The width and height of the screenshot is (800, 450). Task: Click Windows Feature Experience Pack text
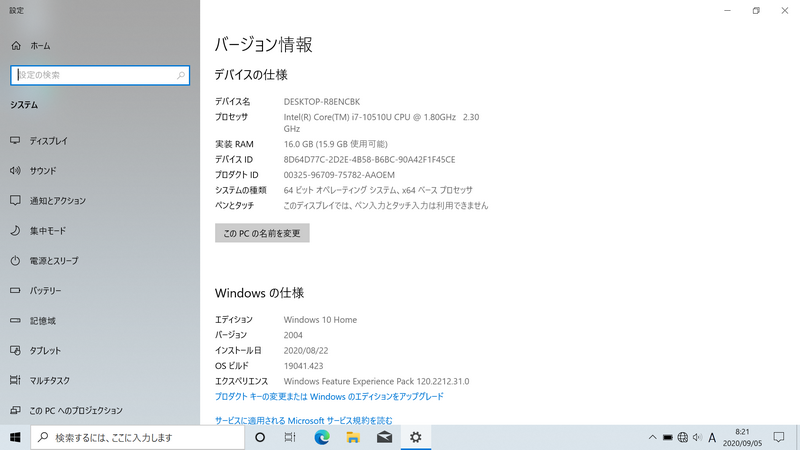point(376,381)
